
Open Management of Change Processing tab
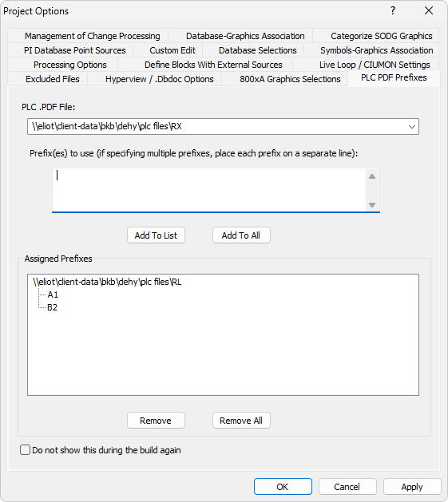pyautogui.click(x=88, y=36)
